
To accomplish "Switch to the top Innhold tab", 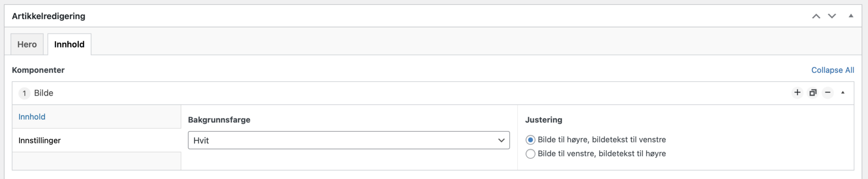I will [69, 44].
